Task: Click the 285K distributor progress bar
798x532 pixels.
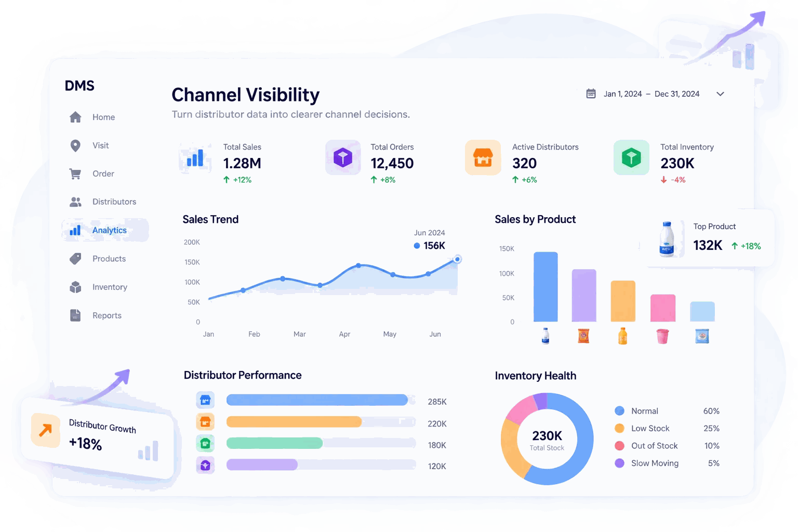Action: [321, 400]
